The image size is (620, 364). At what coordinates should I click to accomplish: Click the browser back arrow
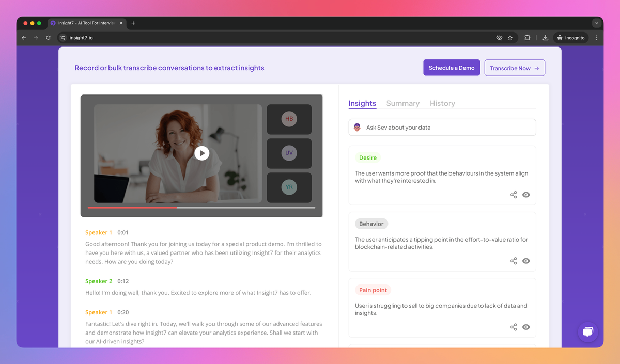point(24,38)
